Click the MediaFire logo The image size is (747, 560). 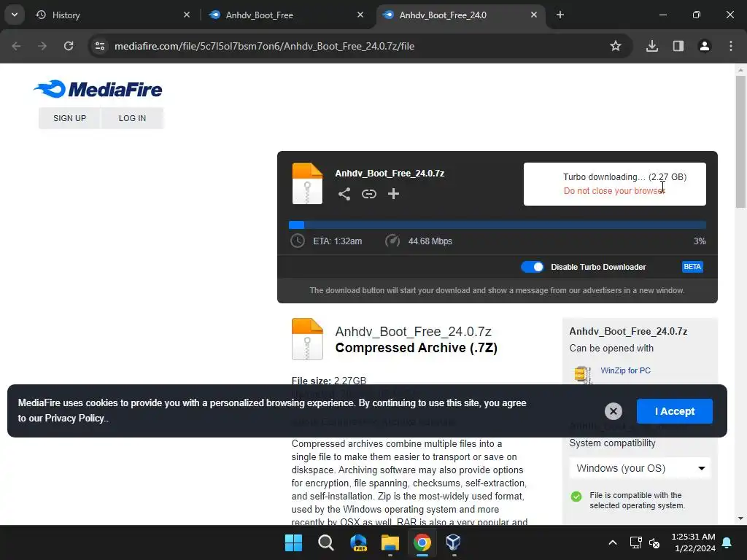click(98, 89)
